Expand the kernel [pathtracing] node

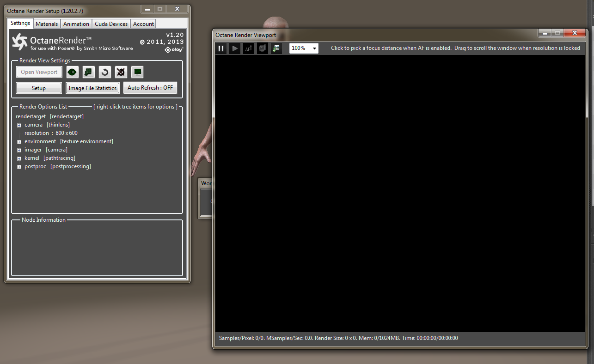pos(19,158)
